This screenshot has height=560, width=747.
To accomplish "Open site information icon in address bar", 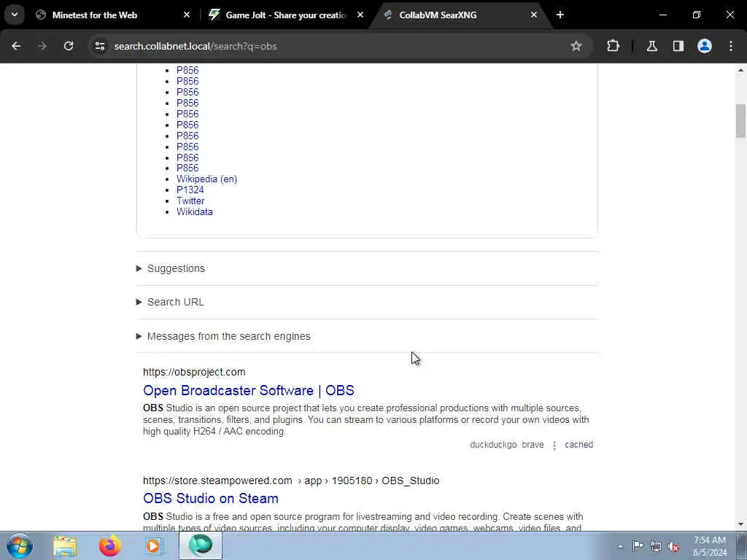I will pyautogui.click(x=99, y=46).
